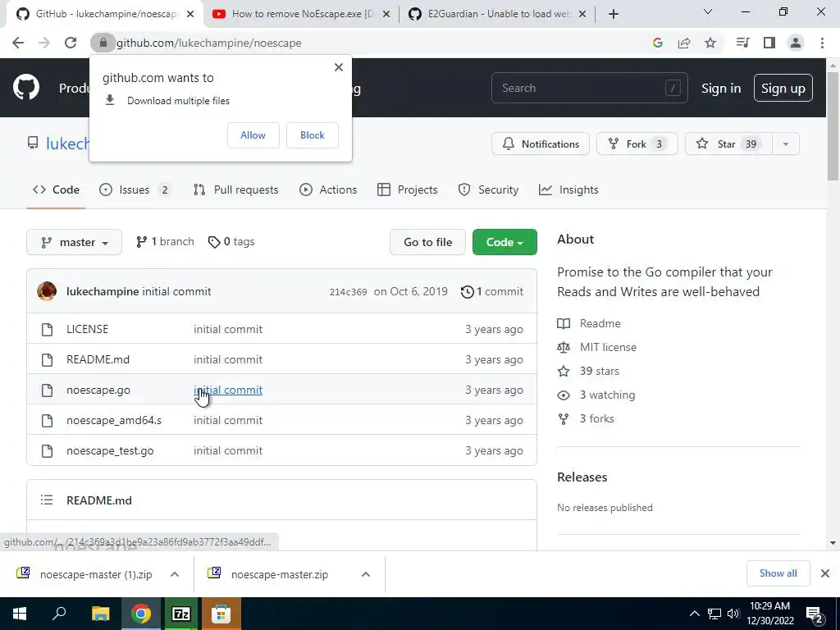Open the noescape_amd64.s file

tap(113, 421)
